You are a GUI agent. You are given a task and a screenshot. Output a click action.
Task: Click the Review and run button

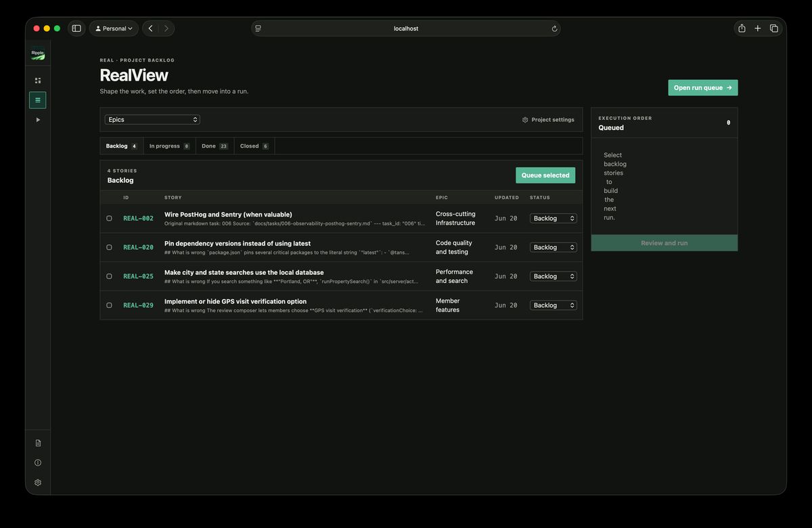pos(664,243)
